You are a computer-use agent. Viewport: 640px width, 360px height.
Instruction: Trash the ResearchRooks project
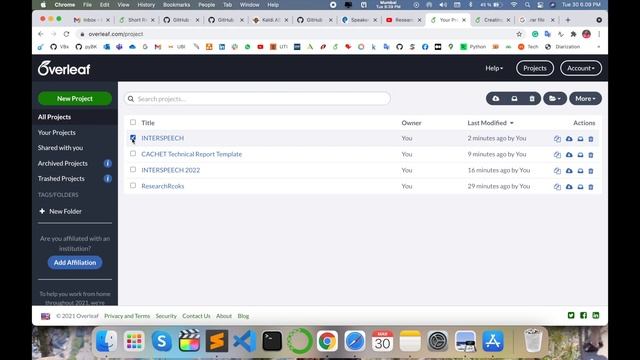pyautogui.click(x=591, y=187)
